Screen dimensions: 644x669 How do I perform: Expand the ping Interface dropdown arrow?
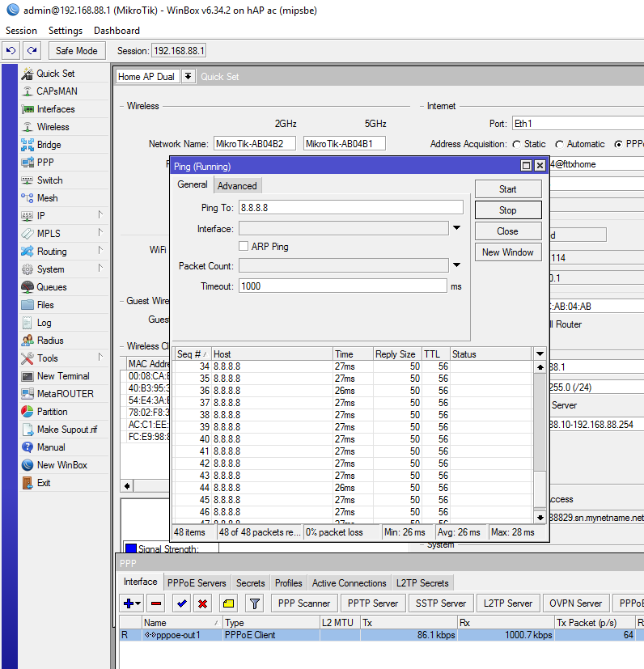click(x=456, y=229)
